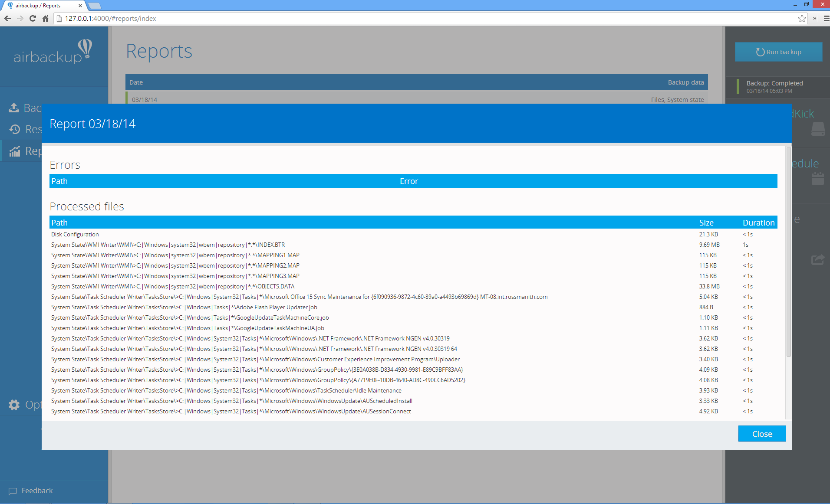
Task: Reload the current page
Action: coord(33,18)
